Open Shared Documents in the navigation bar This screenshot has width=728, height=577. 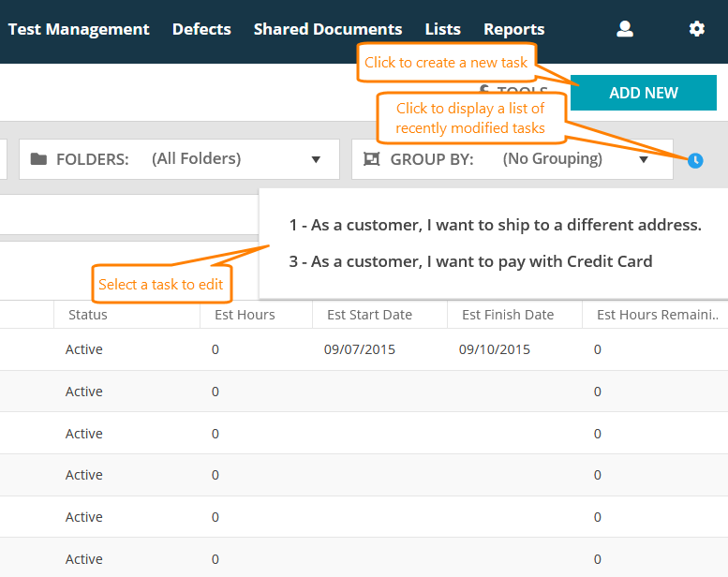(x=328, y=29)
